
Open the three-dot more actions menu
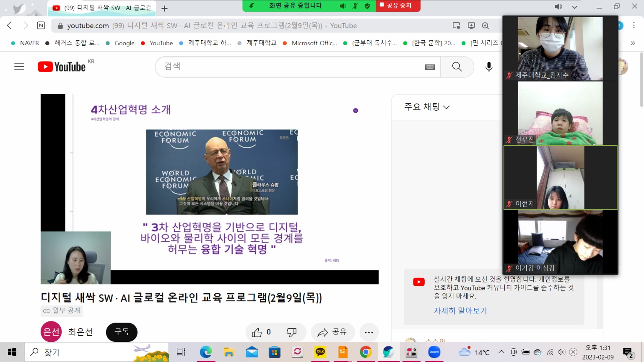pos(369,332)
